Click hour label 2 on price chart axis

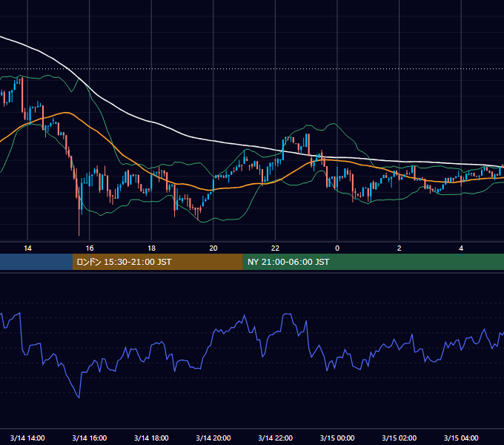399,248
